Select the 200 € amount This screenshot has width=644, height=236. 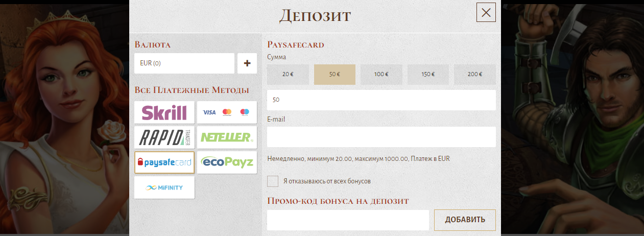pyautogui.click(x=475, y=75)
